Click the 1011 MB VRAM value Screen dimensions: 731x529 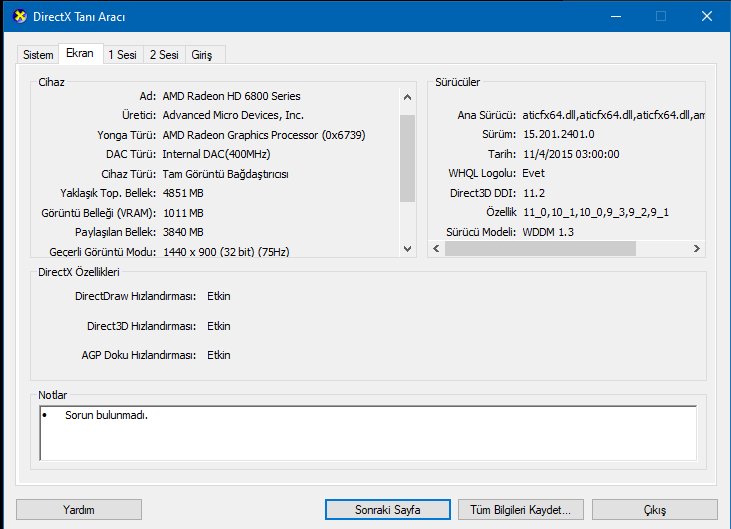183,213
